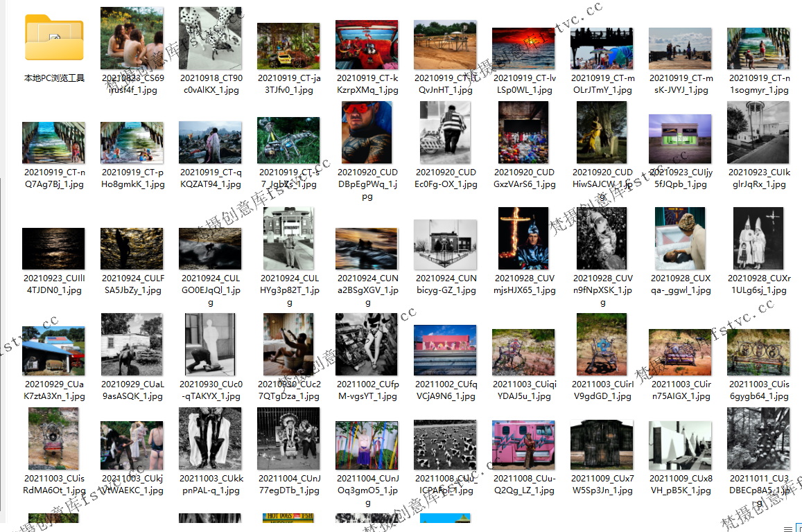Click file name 20210924_CULFSA5JbZy_1.jpg

[133, 283]
